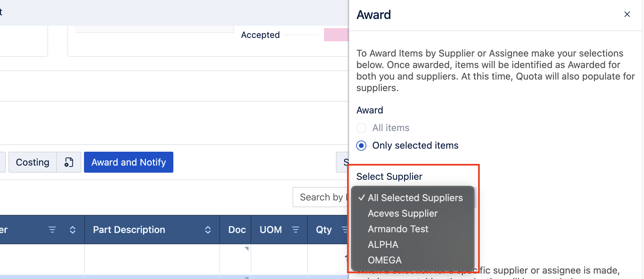This screenshot has height=279, width=644.
Task: Select Only selected items radio option
Action: [362, 146]
